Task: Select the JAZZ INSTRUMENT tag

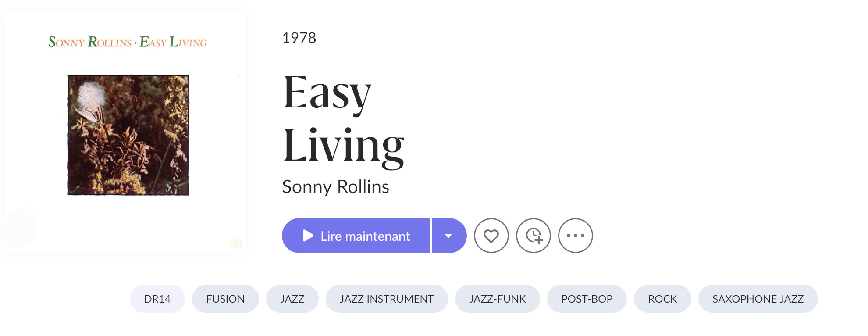Action: click(387, 299)
